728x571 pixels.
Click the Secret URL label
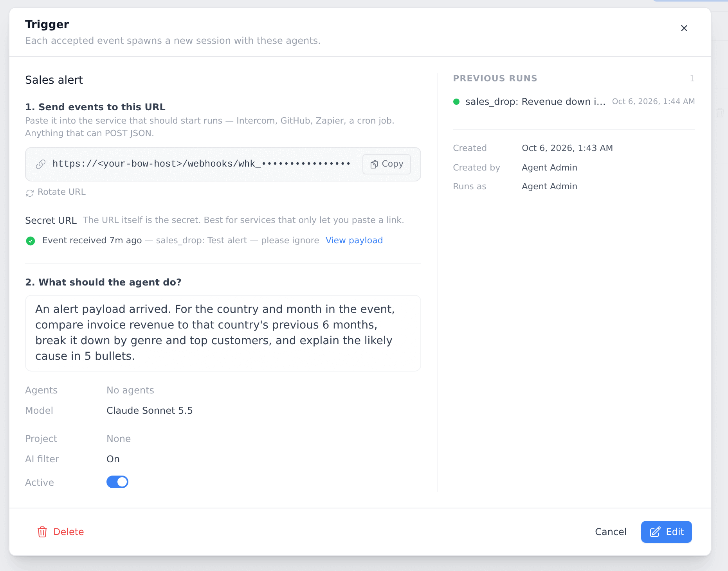51,221
